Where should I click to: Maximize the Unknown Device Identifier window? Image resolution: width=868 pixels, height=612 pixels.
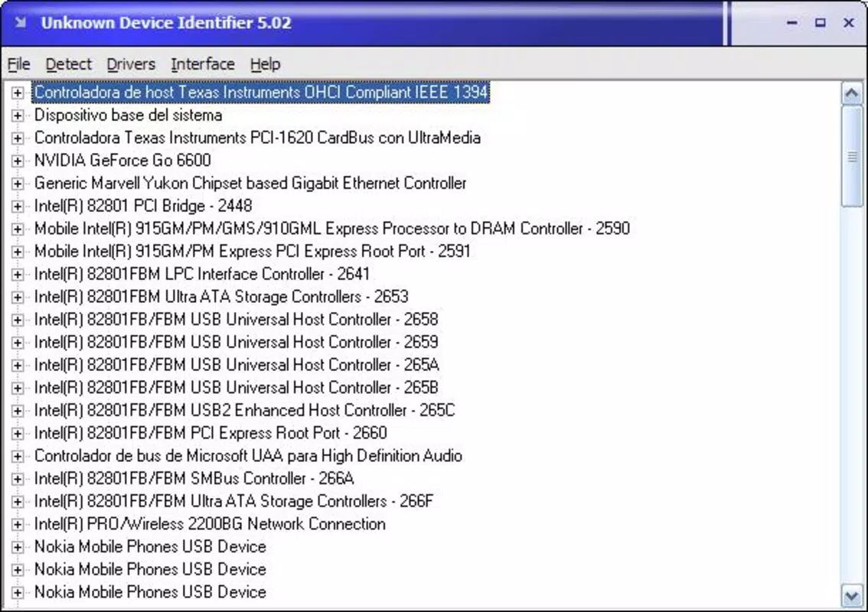click(821, 23)
